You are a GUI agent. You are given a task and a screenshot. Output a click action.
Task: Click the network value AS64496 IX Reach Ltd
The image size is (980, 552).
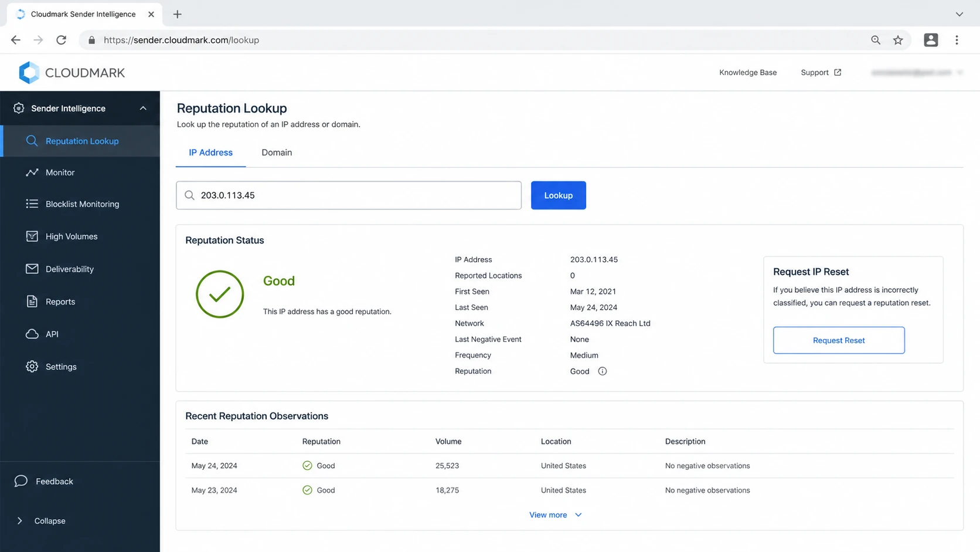pos(610,323)
